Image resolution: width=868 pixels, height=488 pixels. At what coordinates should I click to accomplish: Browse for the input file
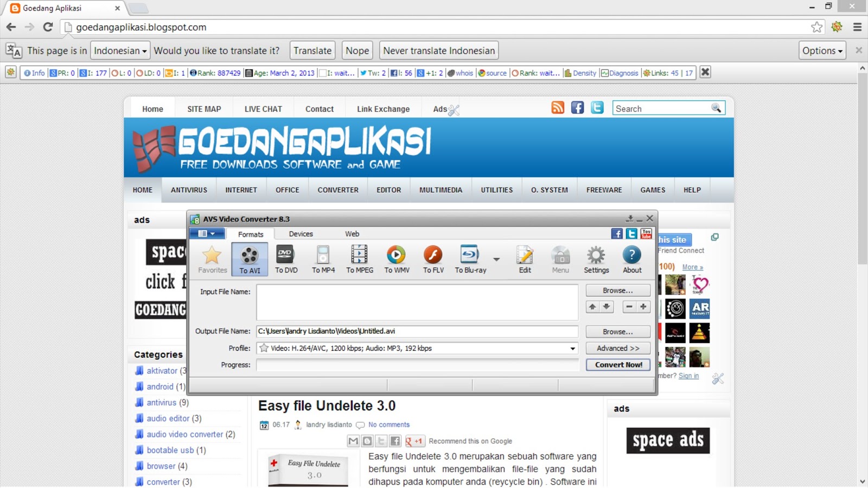pos(618,290)
